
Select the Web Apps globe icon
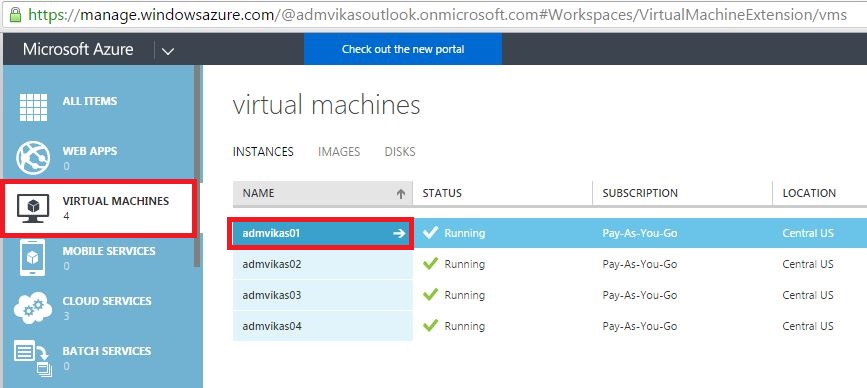(33, 158)
